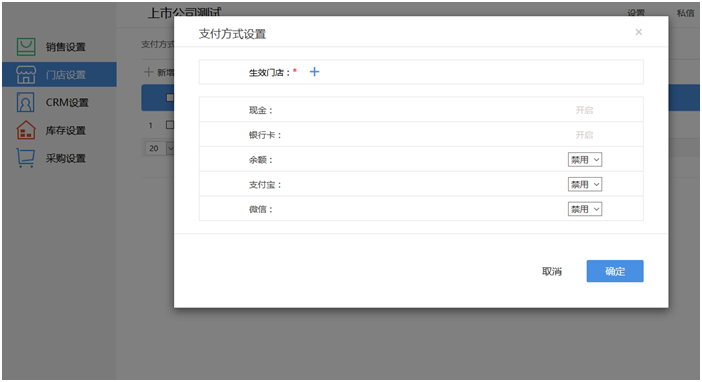Click the 门店设置 storefront icon
This screenshot has width=702, height=382.
coord(26,75)
